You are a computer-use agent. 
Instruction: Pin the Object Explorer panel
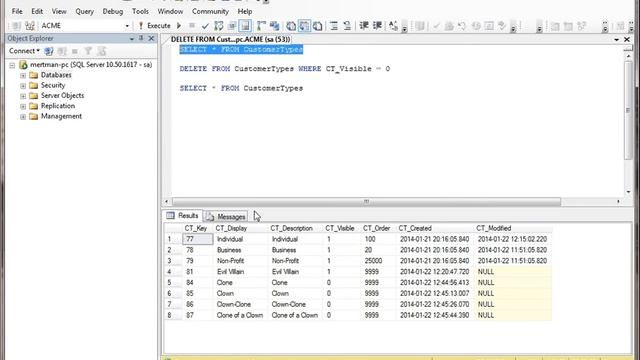coord(141,38)
